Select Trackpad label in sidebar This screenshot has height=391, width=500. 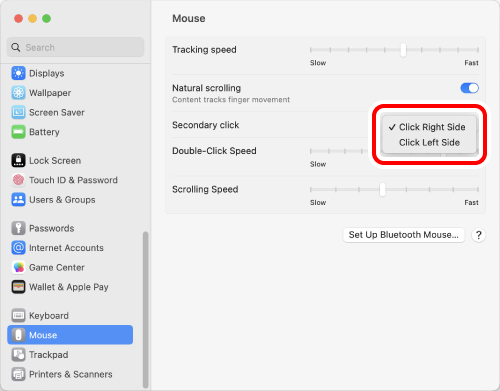(49, 355)
